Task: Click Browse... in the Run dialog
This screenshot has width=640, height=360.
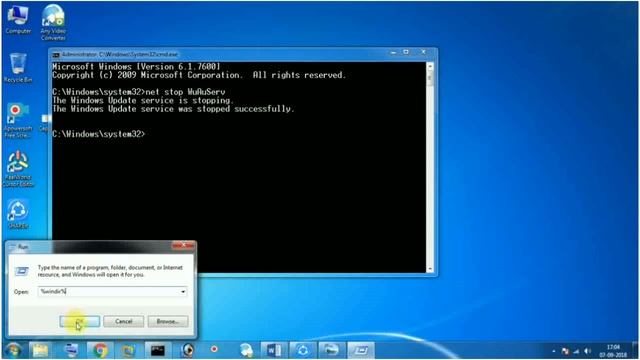Action: pyautogui.click(x=168, y=321)
